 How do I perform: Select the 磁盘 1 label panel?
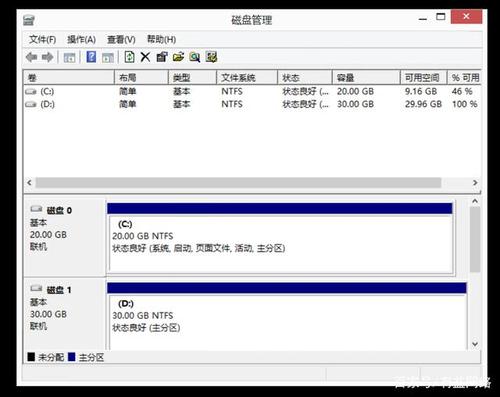point(65,314)
